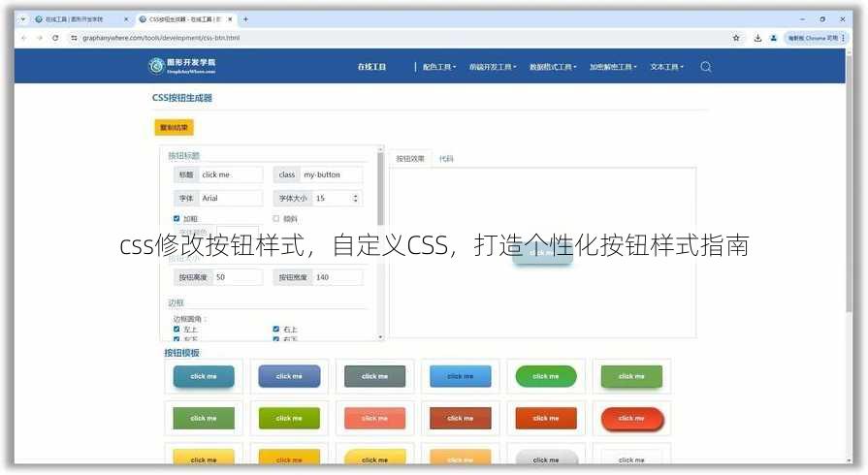868x475 pixels.
Task: Open the tab search chevron at top-left
Action: 22,18
